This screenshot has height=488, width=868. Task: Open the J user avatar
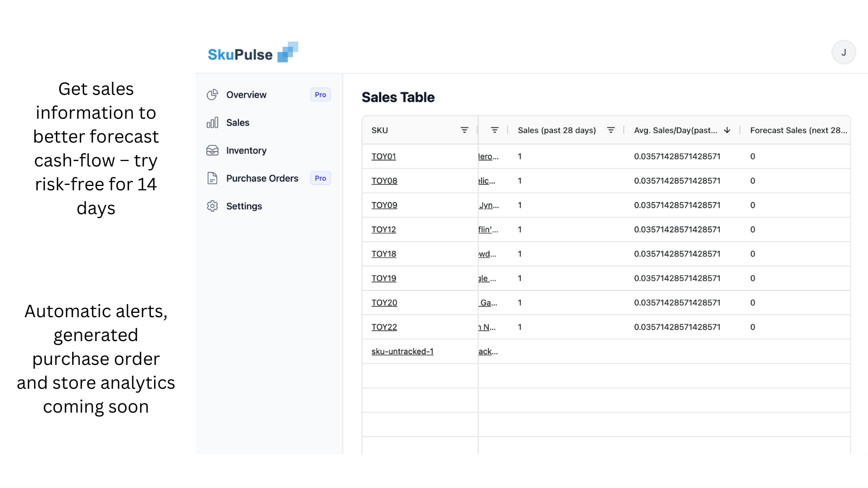click(844, 52)
